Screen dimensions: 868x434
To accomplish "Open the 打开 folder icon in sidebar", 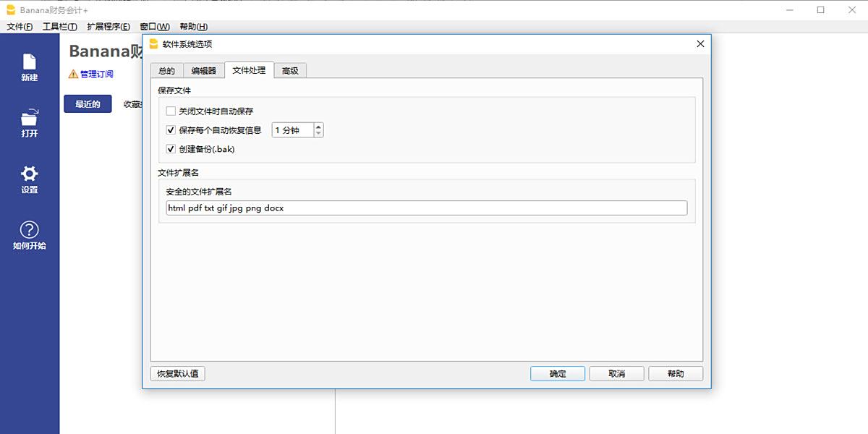I will pos(29,119).
